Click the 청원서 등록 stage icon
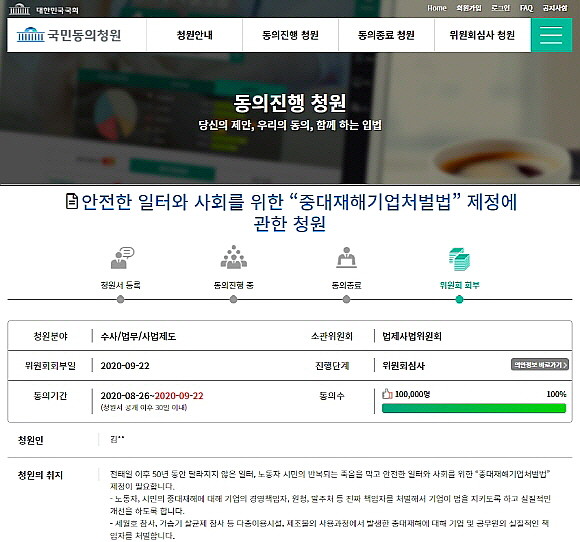Viewport: 580px width, 542px height. [x=122, y=258]
